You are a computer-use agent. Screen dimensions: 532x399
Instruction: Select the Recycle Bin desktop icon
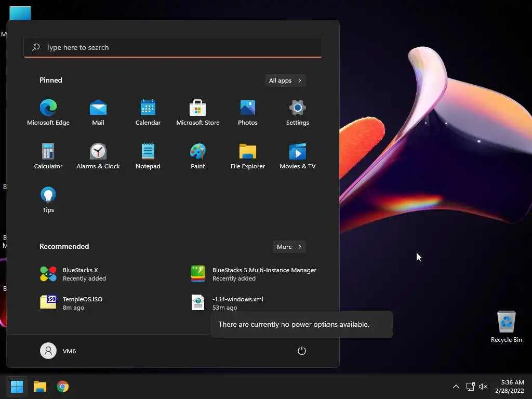pyautogui.click(x=506, y=327)
